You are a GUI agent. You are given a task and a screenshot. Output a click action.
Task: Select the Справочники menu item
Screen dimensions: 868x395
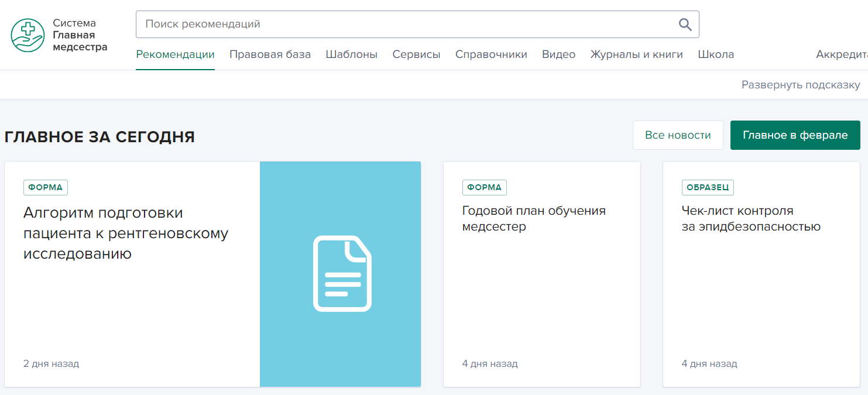coord(491,54)
